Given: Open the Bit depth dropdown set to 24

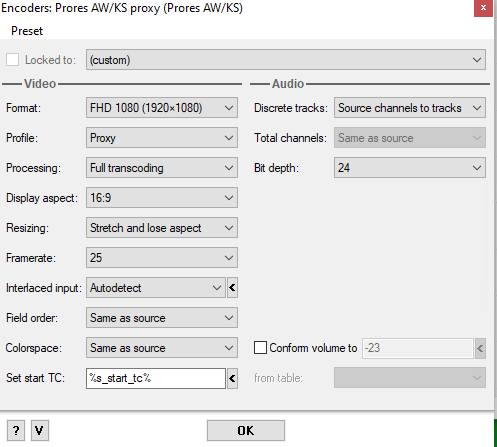Looking at the screenshot, I should coord(410,168).
